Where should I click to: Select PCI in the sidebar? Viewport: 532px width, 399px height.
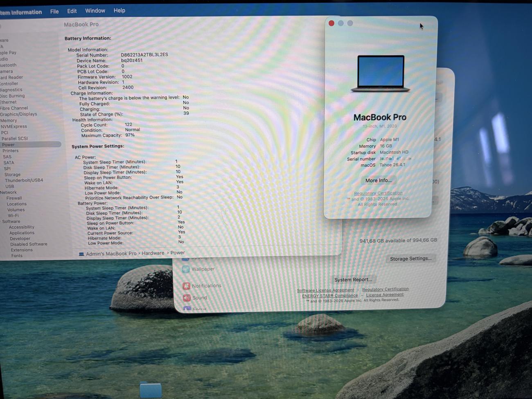pos(5,133)
